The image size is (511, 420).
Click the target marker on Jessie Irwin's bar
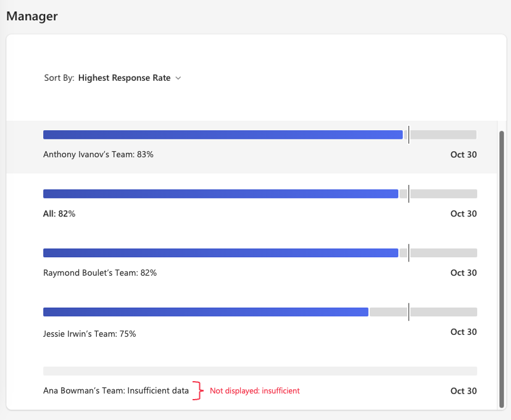pyautogui.click(x=409, y=312)
